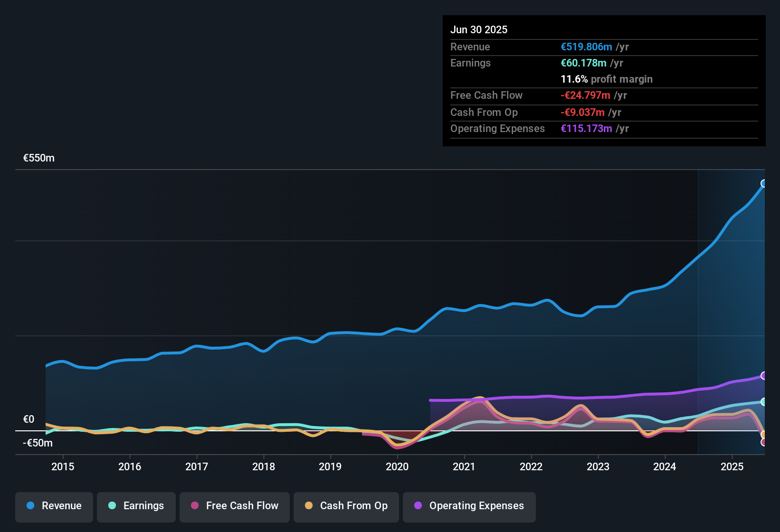Select the 2020 label on the timeline
The height and width of the screenshot is (532, 780).
click(398, 466)
